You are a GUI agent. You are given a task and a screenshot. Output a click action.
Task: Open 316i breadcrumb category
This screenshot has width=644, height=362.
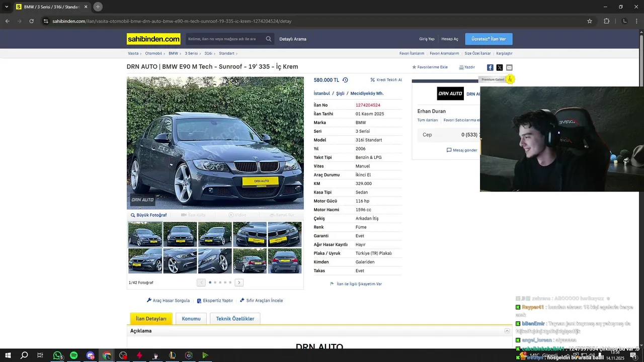[x=208, y=53]
